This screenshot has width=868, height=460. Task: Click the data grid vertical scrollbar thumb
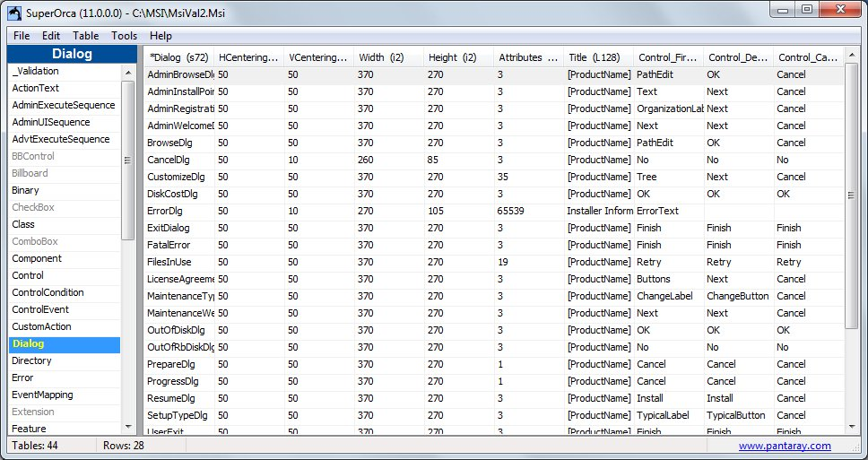[851, 195]
